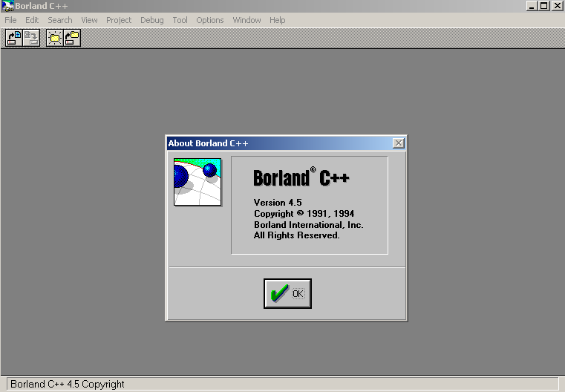Open the View menu
This screenshot has height=392, width=565.
tap(89, 20)
